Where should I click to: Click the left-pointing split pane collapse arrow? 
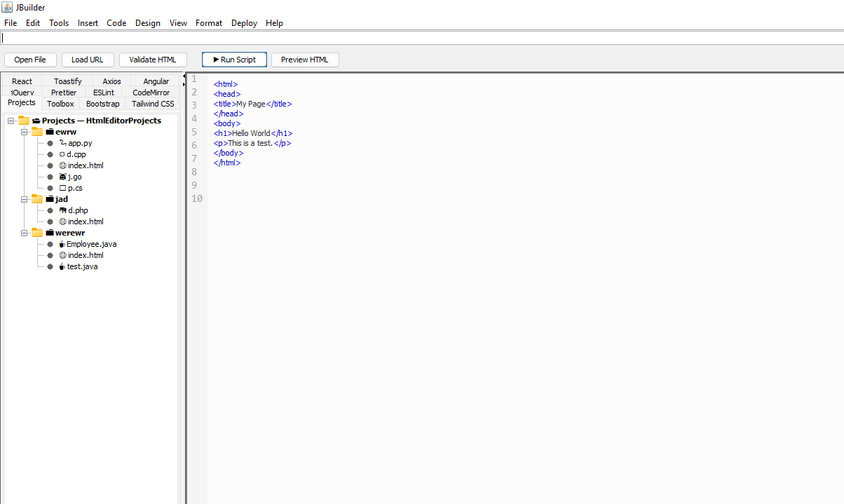point(184,76)
